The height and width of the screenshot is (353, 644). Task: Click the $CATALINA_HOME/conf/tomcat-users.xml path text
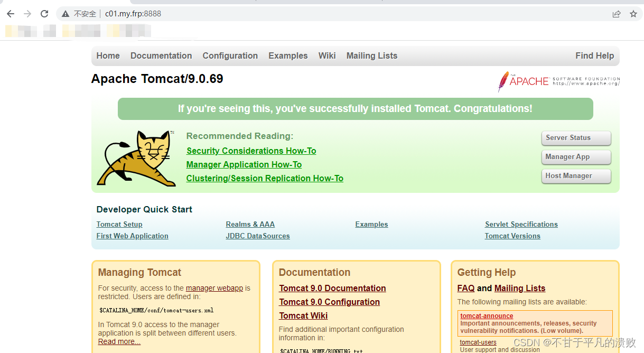pyautogui.click(x=156, y=310)
